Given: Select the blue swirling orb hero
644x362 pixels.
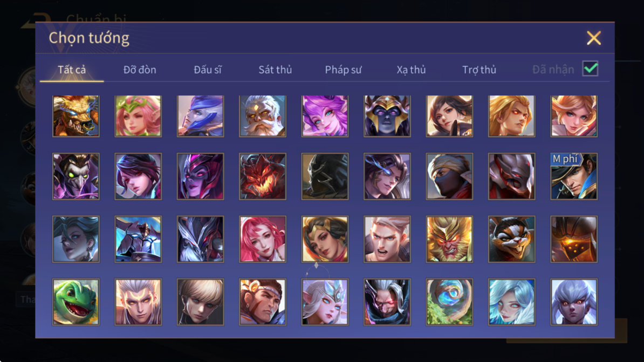Looking at the screenshot, I should (x=449, y=302).
